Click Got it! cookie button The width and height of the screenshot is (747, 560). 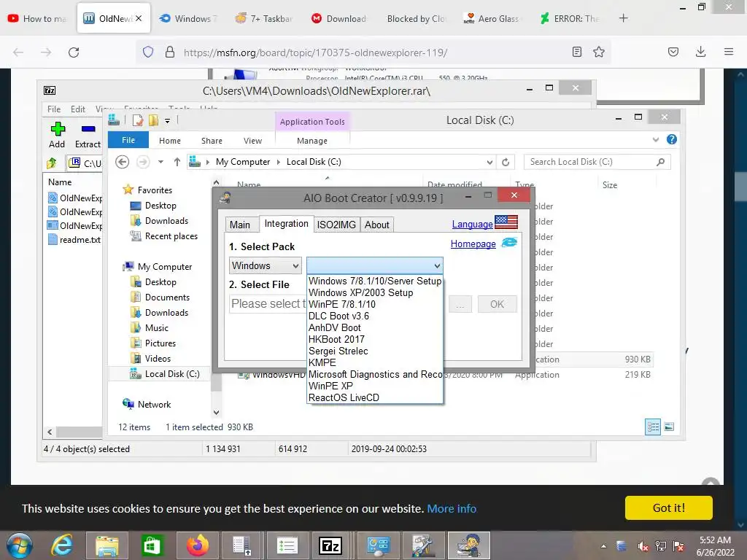pos(669,508)
